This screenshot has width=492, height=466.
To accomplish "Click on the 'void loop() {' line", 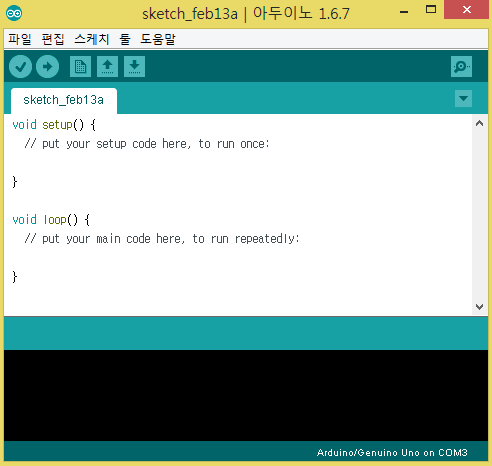I will click(51, 220).
